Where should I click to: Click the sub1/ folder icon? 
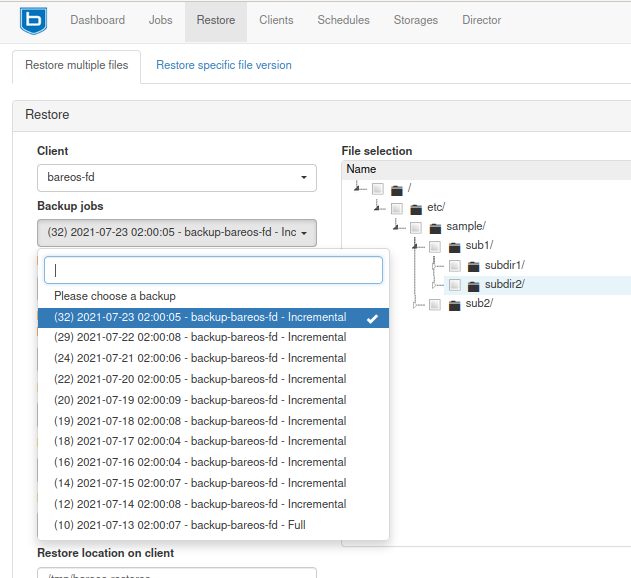(454, 246)
